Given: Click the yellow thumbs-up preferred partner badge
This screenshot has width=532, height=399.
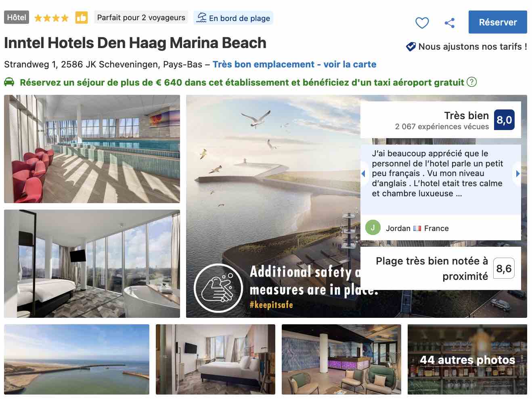Looking at the screenshot, I should (x=81, y=18).
